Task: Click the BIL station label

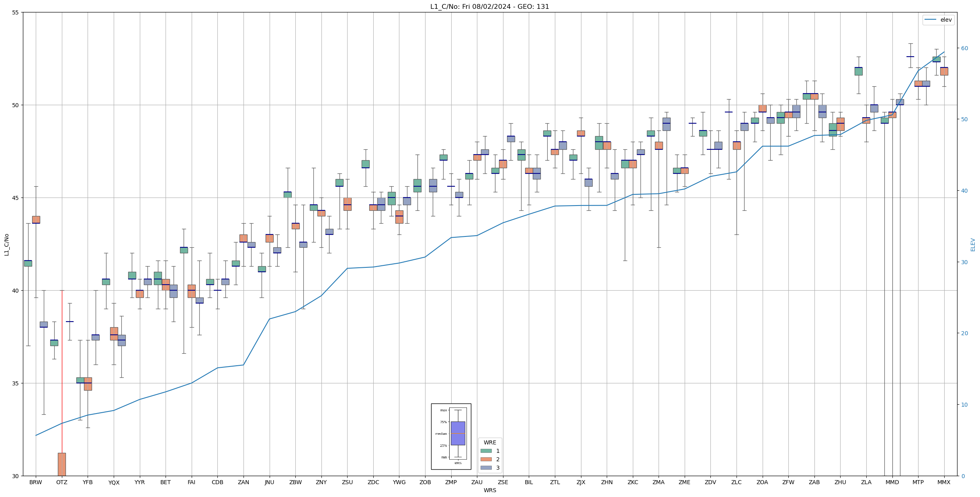Action: 529,482
